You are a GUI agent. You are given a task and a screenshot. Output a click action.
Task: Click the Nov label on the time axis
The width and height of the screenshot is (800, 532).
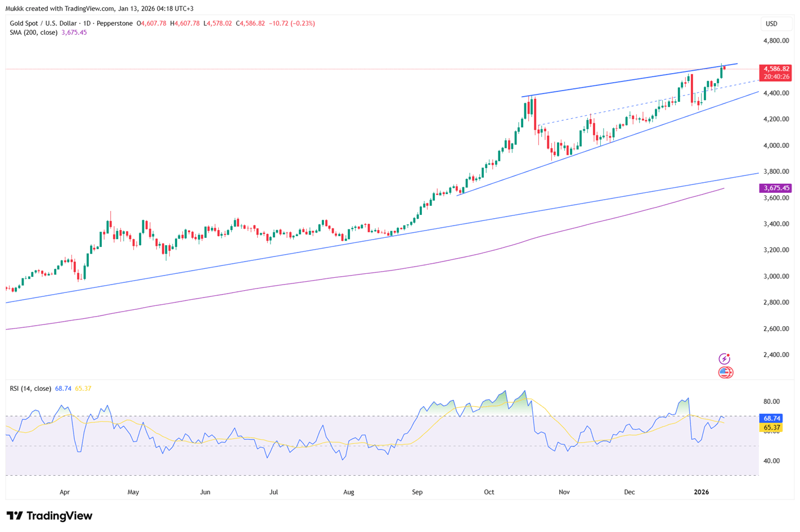click(564, 492)
